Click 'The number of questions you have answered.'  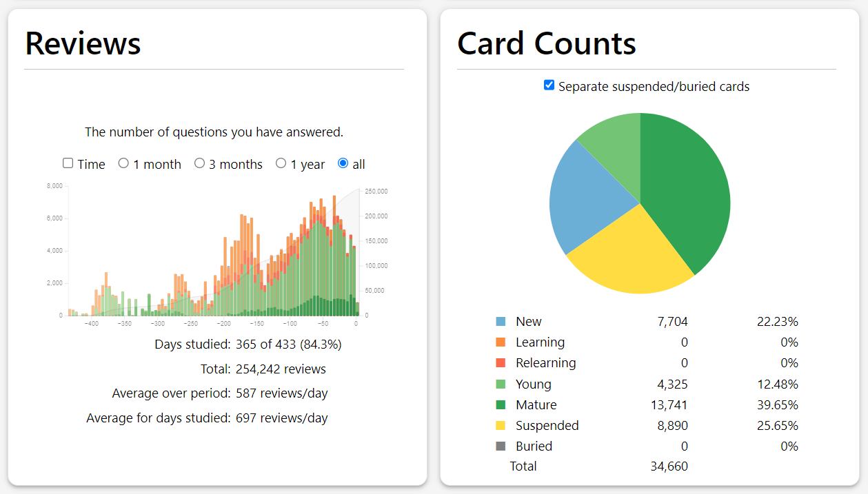[x=214, y=132]
